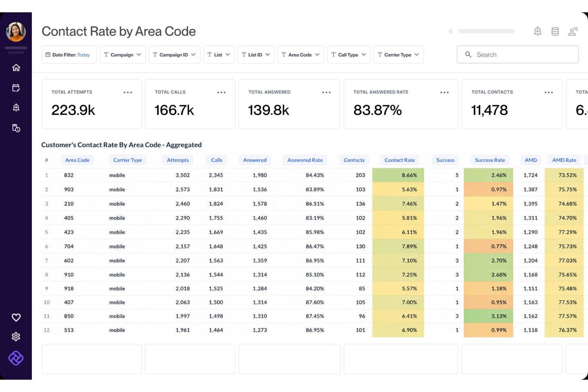Open Total Calls card options menu
Screen dimensions: 588x392
[221, 92]
